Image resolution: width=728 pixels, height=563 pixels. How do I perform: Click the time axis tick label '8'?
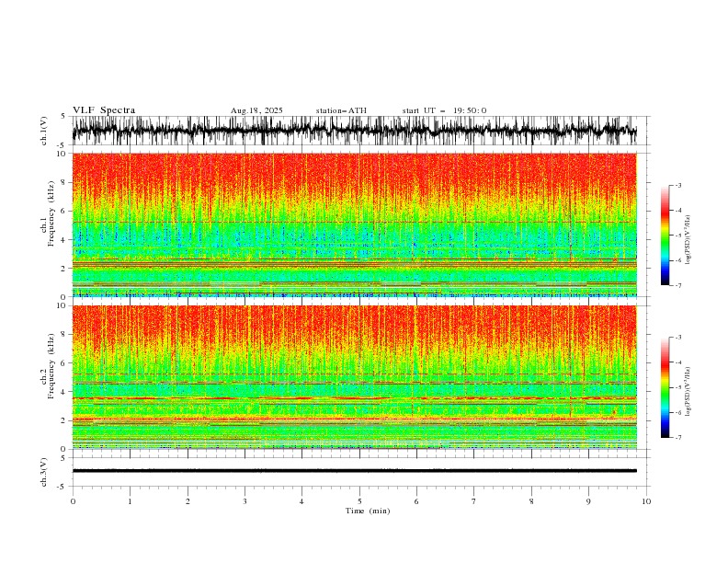[531, 501]
